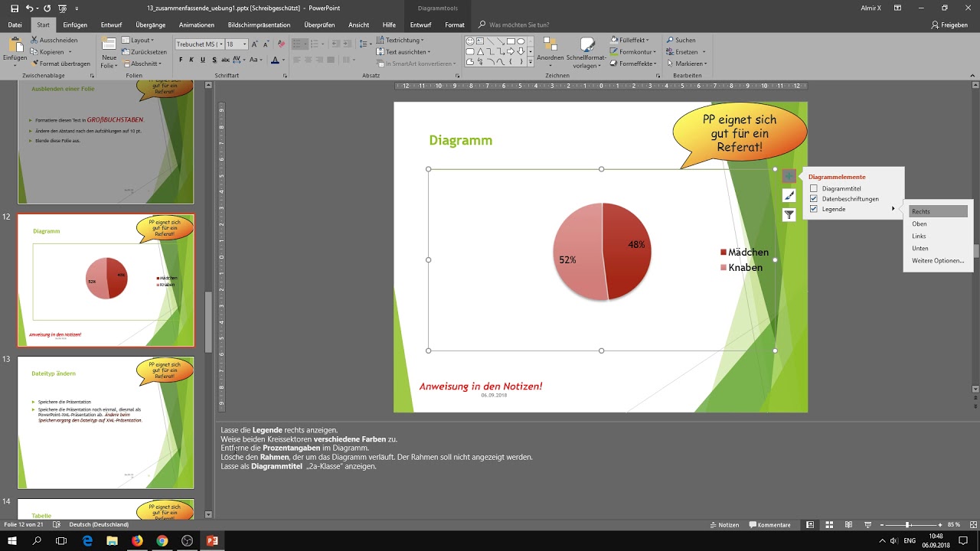This screenshot has width=980, height=551.
Task: Open Windows Start menu
Action: pyautogui.click(x=12, y=540)
